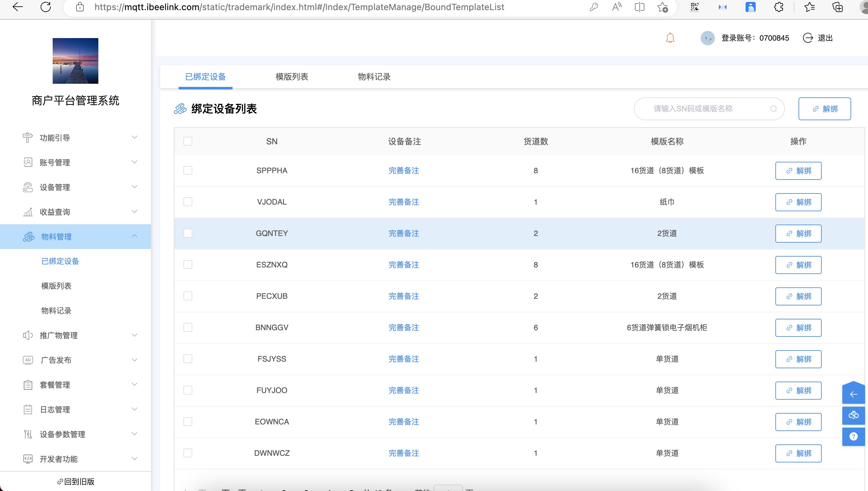Open browser extensions puzzle icon
The width and height of the screenshot is (868, 491).
(x=779, y=7)
